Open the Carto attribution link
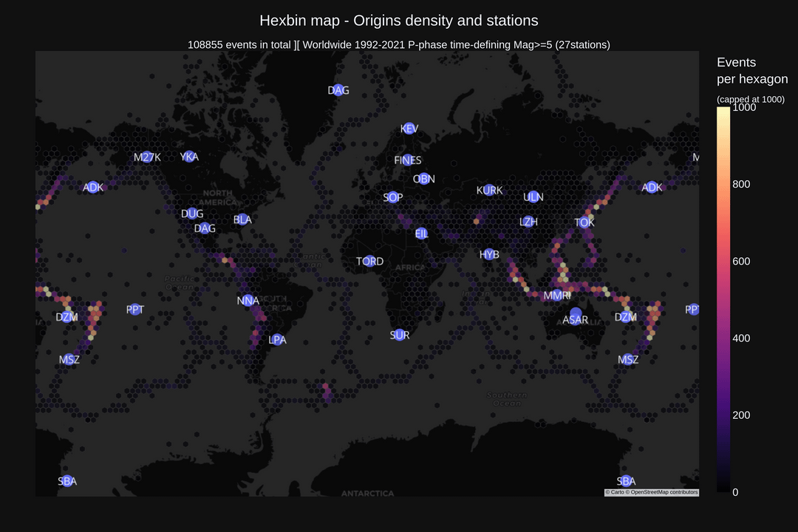This screenshot has width=798, height=532. [617, 492]
